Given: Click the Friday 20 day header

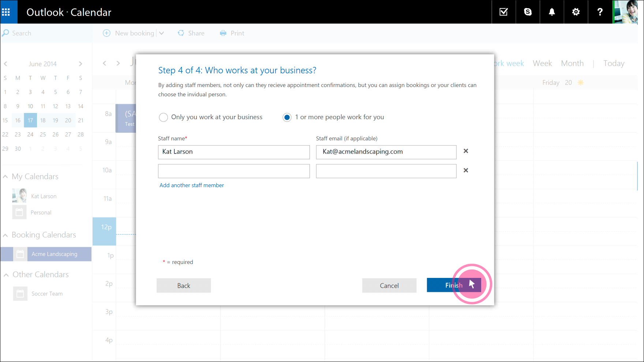Looking at the screenshot, I should click(563, 83).
